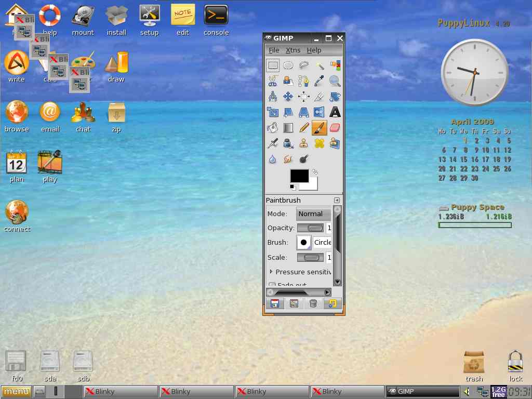The width and height of the screenshot is (532, 399).
Task: Select the Color Picker eyedropper
Action: [320, 81]
